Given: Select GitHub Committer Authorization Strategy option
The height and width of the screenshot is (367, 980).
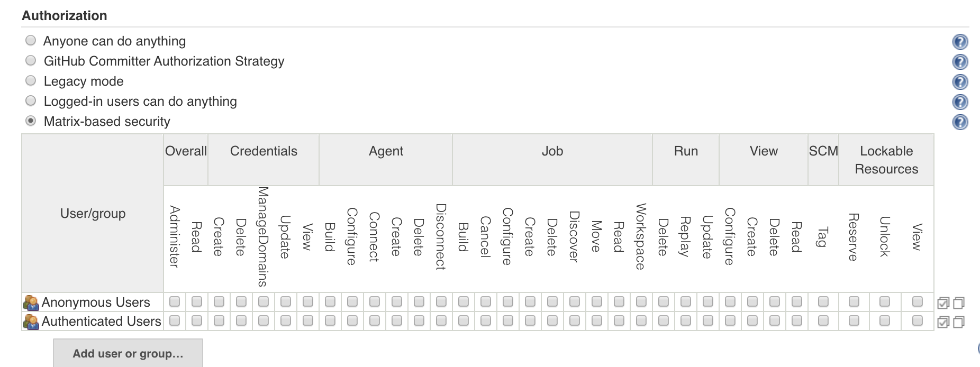Looking at the screenshot, I should (x=31, y=60).
